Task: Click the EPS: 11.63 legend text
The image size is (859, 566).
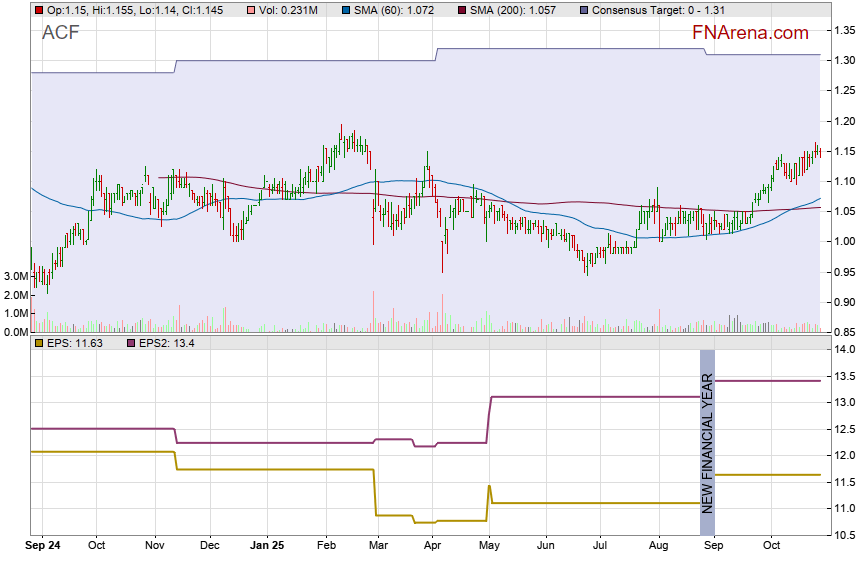Action: [76, 343]
